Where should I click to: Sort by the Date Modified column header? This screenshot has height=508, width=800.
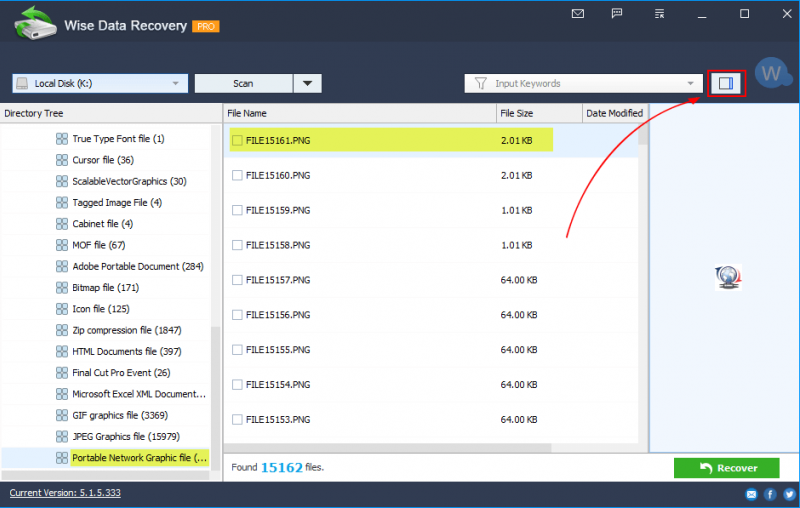615,113
